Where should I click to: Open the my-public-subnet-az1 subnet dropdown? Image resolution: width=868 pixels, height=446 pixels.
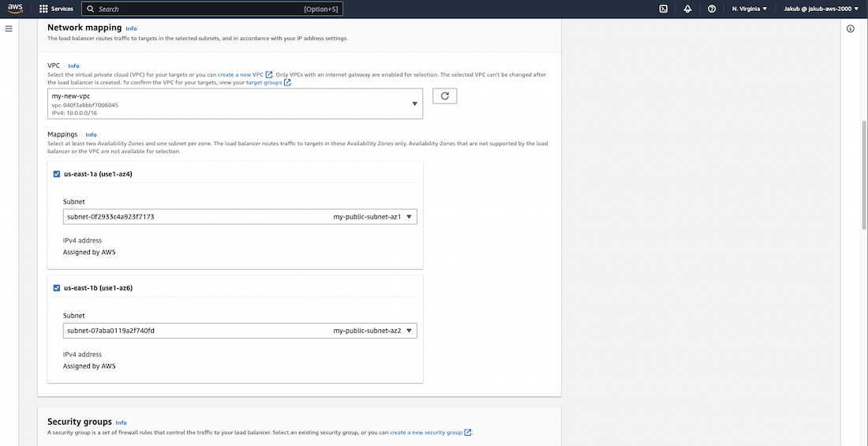click(240, 216)
